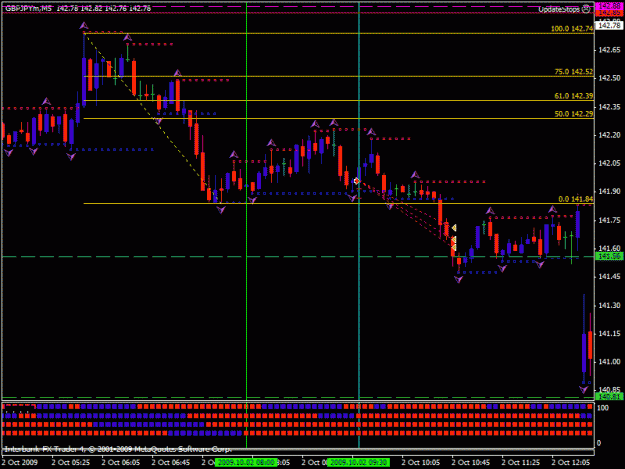
Task: Click the 142.35 price axis label
Action: [x=609, y=107]
